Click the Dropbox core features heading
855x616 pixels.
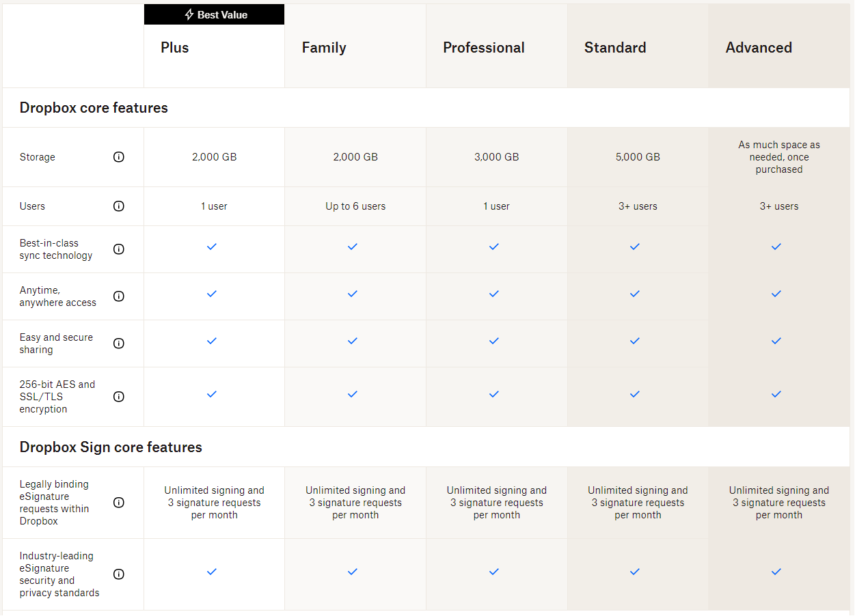click(94, 108)
